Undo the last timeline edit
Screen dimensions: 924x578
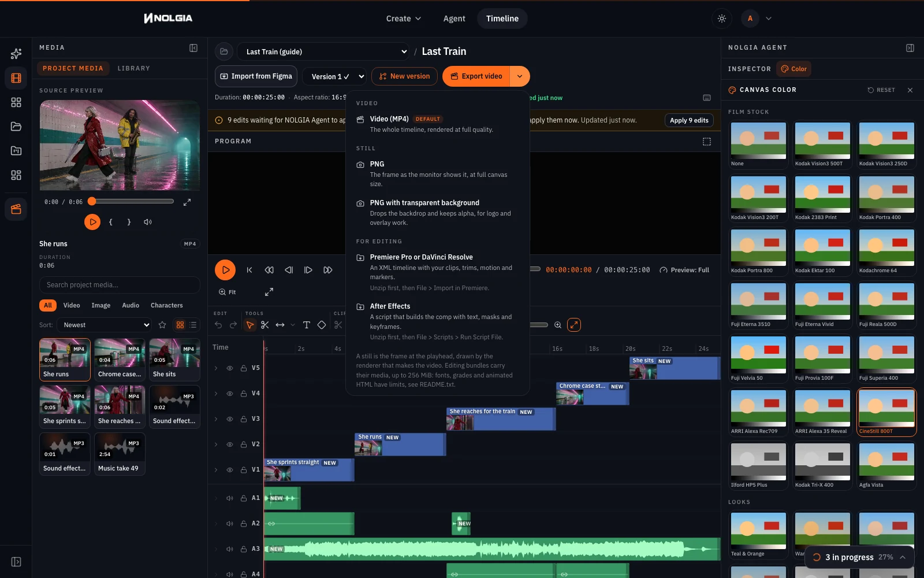pyautogui.click(x=218, y=325)
